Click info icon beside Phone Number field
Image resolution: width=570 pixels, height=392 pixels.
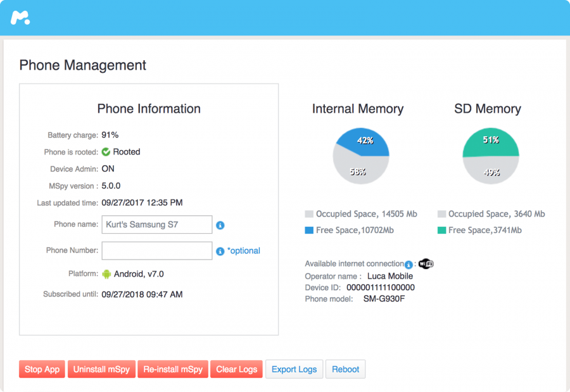coord(220,251)
